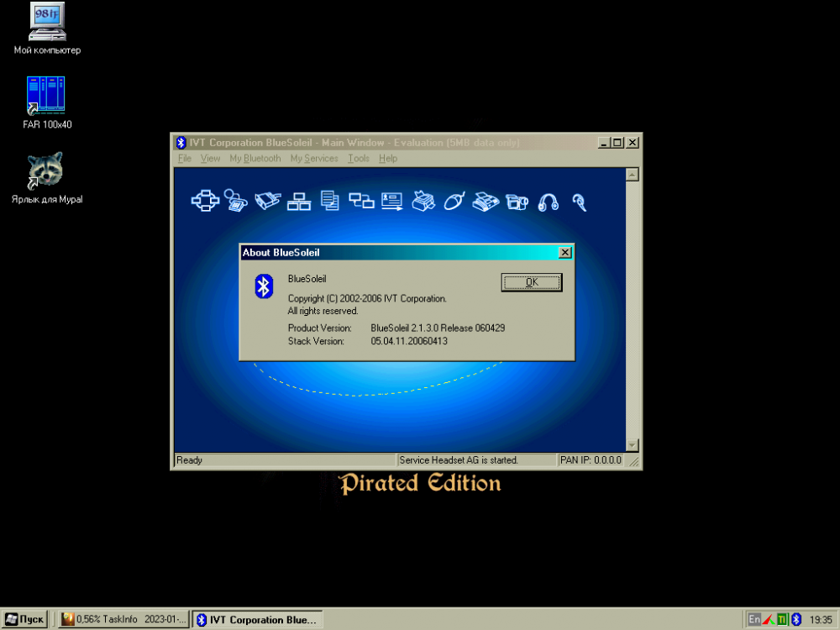The image size is (840, 630).
Task: Open the En language indicator in tray
Action: click(754, 619)
